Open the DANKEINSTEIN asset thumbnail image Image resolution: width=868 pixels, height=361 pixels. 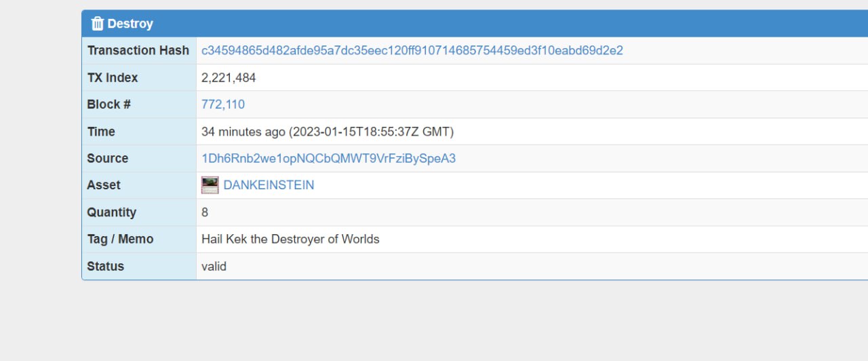[210, 185]
